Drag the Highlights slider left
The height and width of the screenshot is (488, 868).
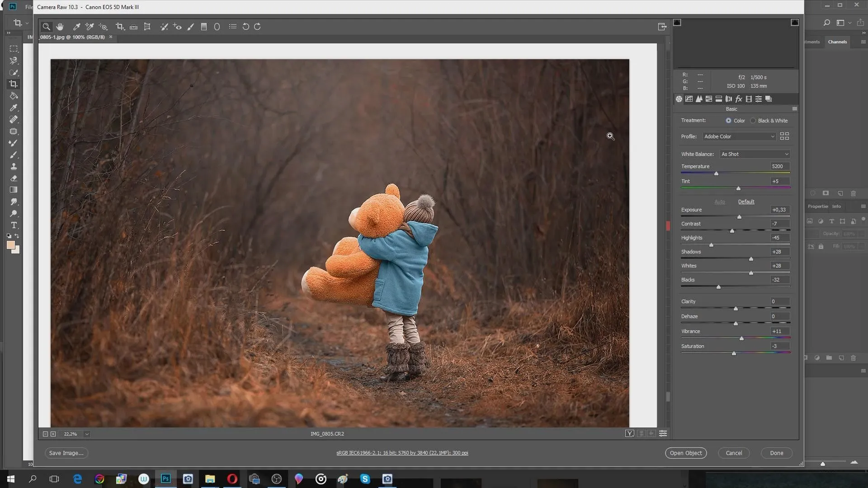(x=711, y=244)
